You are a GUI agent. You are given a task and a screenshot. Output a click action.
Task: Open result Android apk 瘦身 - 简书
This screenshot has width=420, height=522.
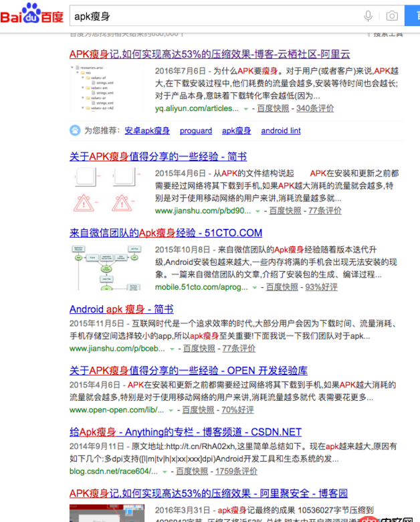click(x=122, y=309)
